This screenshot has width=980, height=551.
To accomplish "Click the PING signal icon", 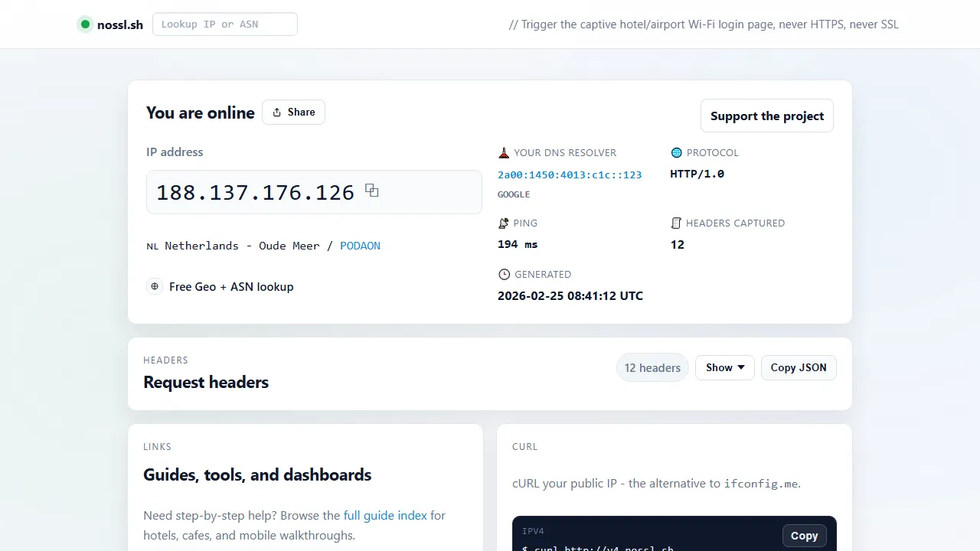I will tap(504, 223).
